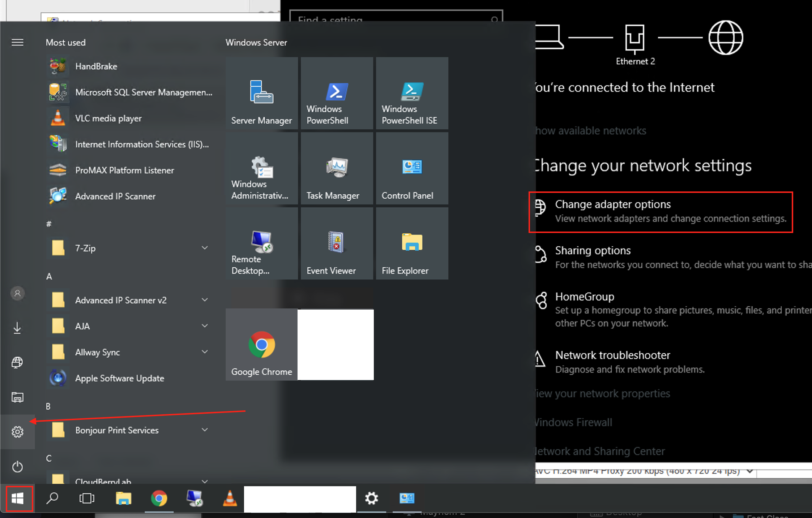The height and width of the screenshot is (518, 812).
Task: Open the Windows Administrative Tools tile
Action: 262,168
